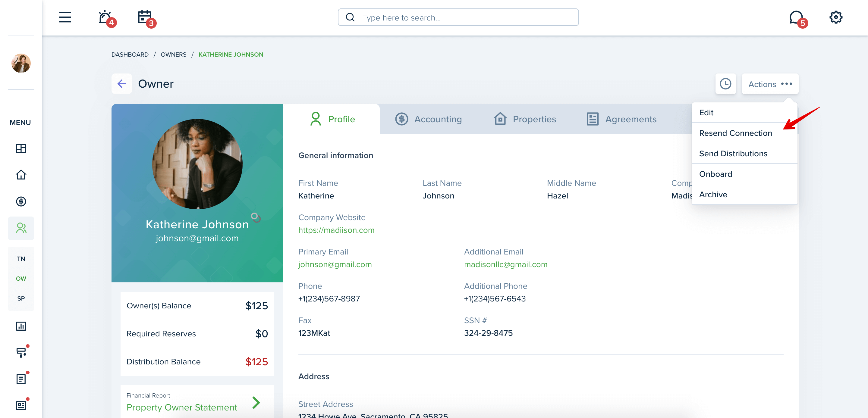Toggle the Actions dropdown
868x418 pixels.
(x=770, y=84)
